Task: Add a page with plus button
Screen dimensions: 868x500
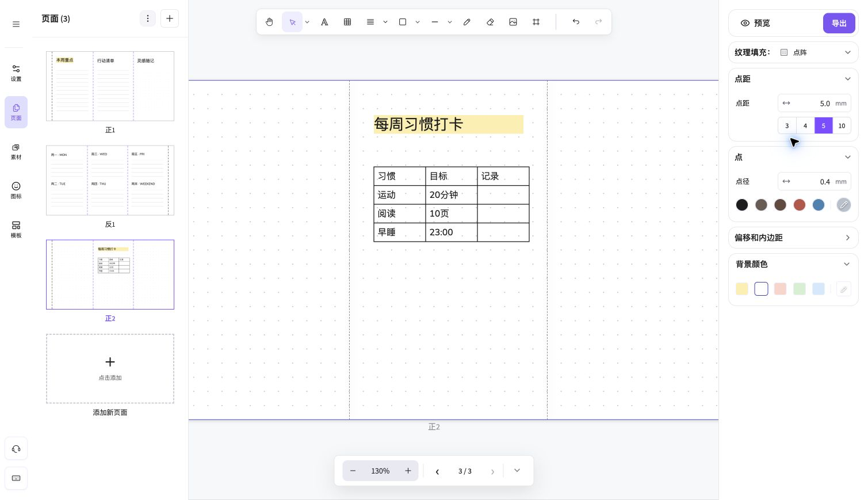Action: click(x=170, y=18)
